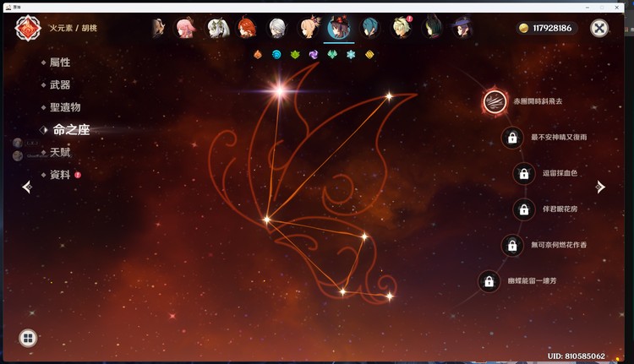Open the unlocked constellation 赤團開時斜飛去
Viewport: 634px width, 364px height.
495,102
